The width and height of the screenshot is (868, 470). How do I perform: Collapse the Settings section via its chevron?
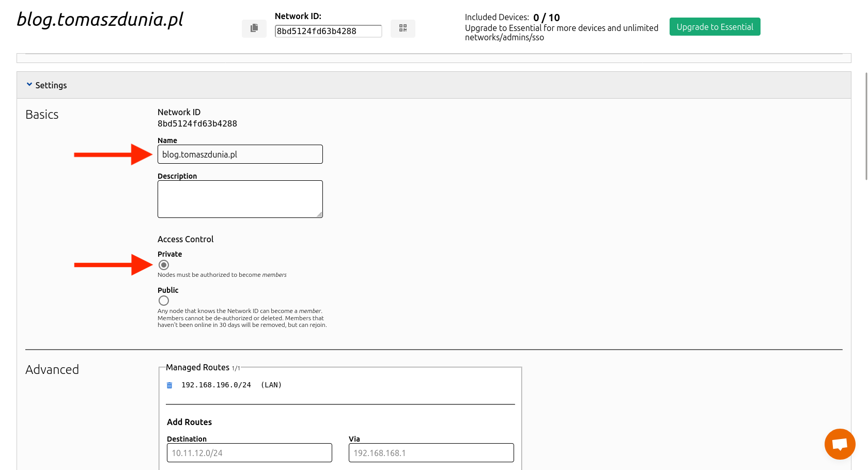(x=29, y=85)
